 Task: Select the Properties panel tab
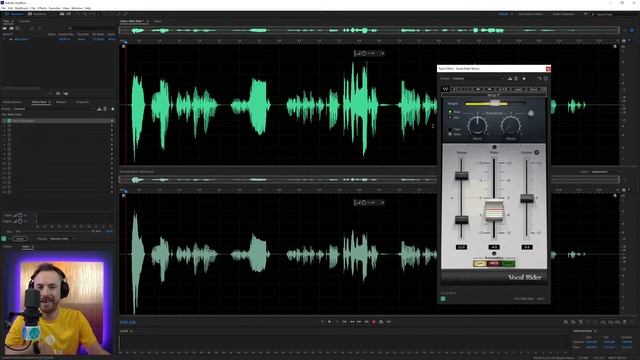pos(82,102)
